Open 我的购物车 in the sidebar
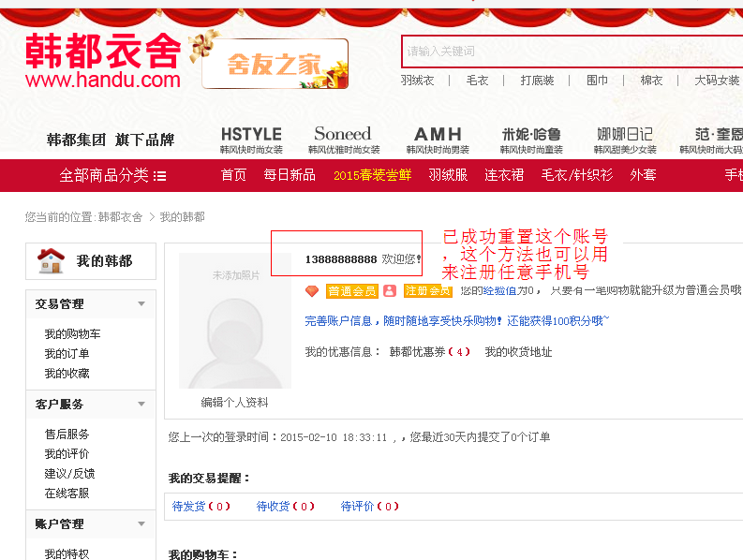The height and width of the screenshot is (560, 743). tap(72, 334)
